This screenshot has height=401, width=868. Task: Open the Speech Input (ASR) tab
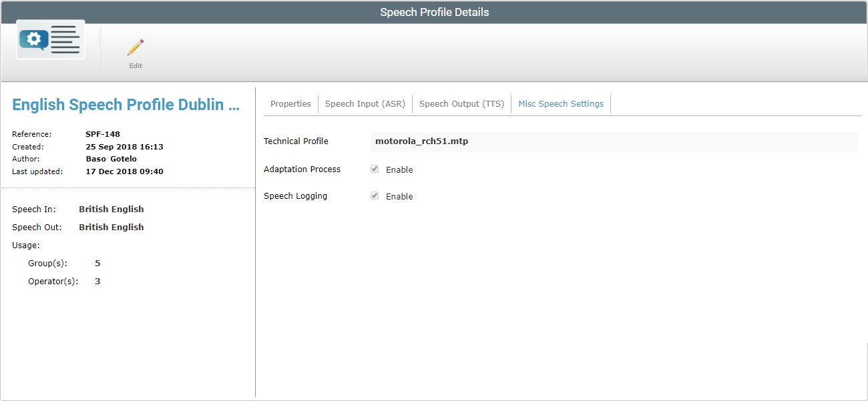tap(365, 103)
